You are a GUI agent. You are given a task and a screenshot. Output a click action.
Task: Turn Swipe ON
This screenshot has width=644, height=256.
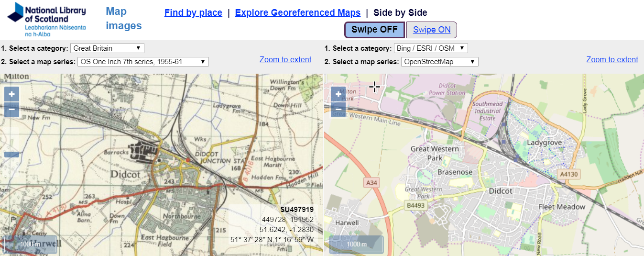(432, 30)
